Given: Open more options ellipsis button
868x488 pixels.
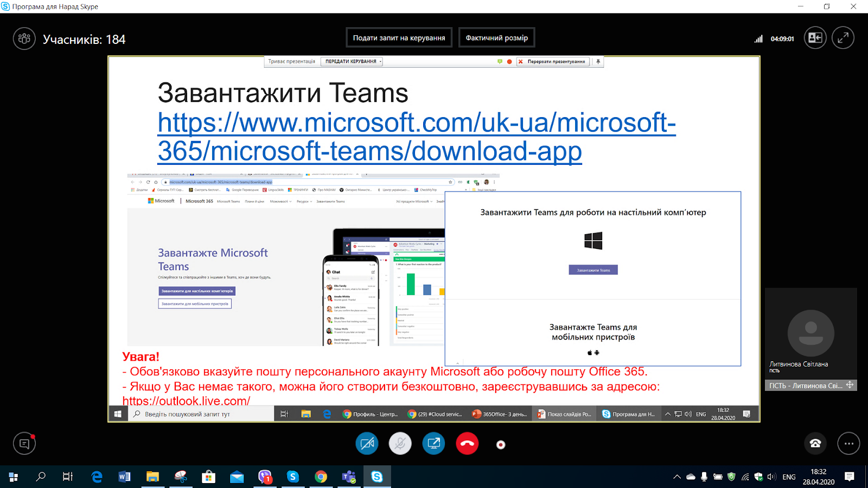Looking at the screenshot, I should (848, 444).
